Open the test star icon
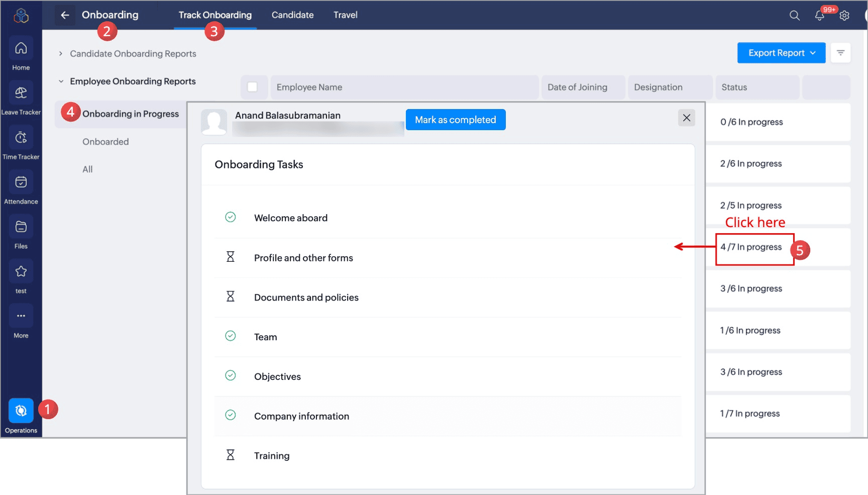The width and height of the screenshot is (868, 495). [x=21, y=272]
